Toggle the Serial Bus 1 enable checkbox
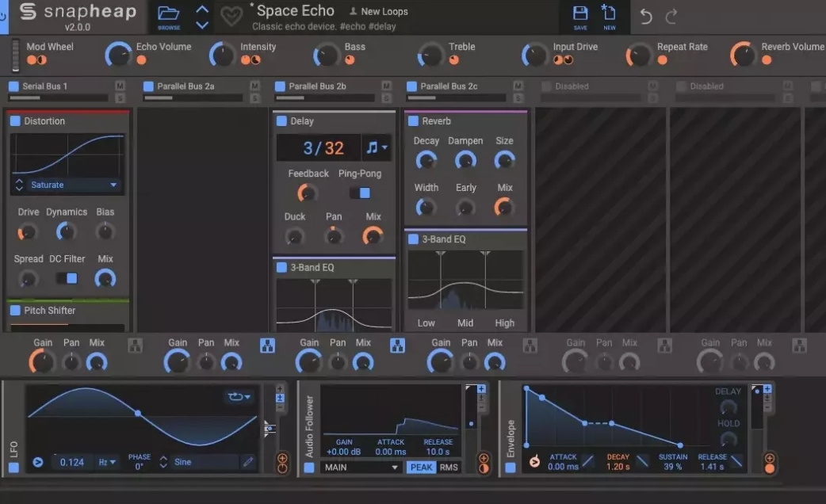Image resolution: width=826 pixels, height=504 pixels. coord(13,86)
